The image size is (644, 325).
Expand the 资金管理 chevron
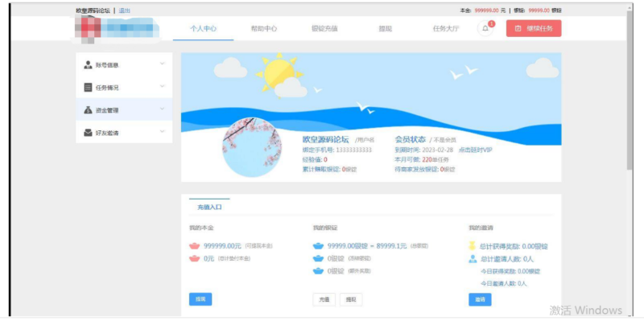coord(163,109)
